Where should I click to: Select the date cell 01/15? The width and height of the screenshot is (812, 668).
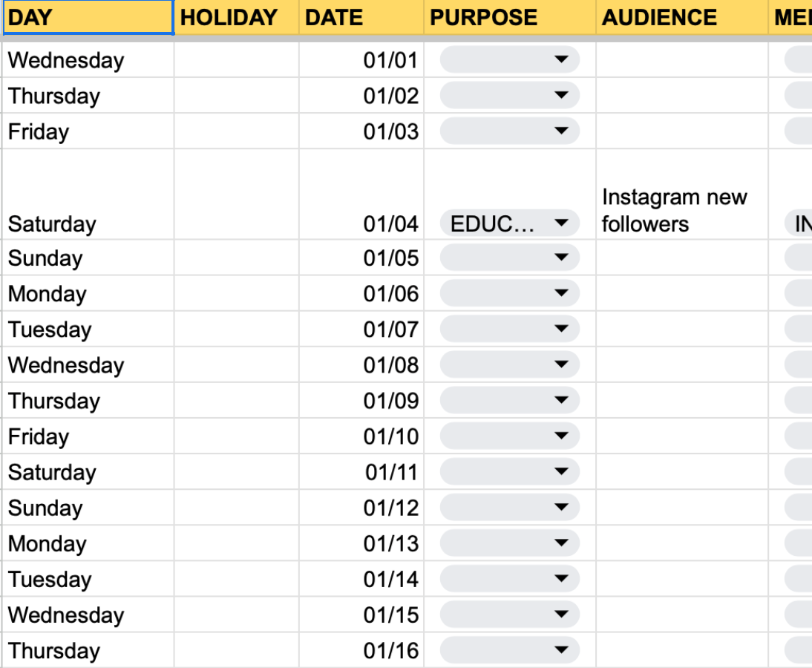[x=361, y=615]
